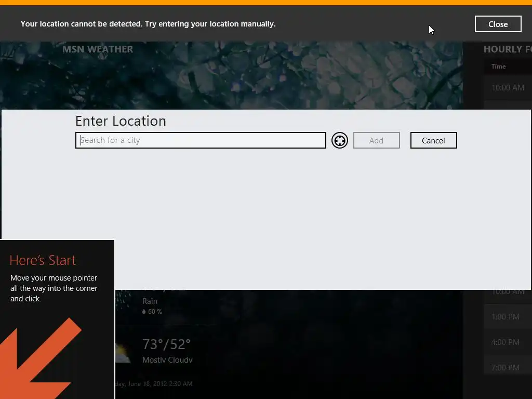Click the MSN WEATHER title
The image size is (532, 399).
pos(98,49)
